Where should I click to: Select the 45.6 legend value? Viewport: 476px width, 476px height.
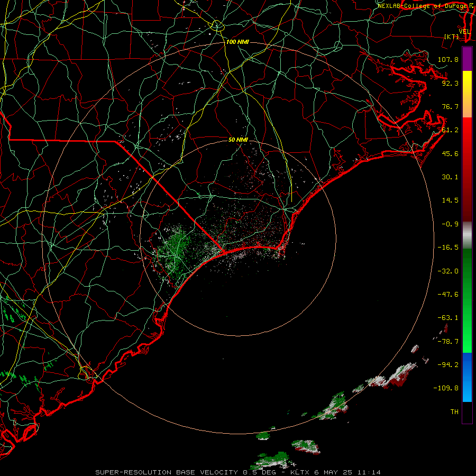pyautogui.click(x=450, y=153)
